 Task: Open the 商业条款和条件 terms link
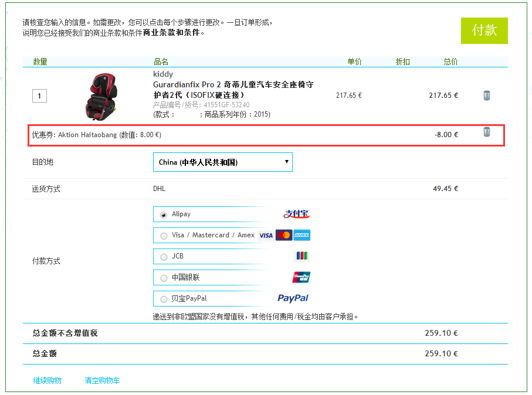[171, 33]
